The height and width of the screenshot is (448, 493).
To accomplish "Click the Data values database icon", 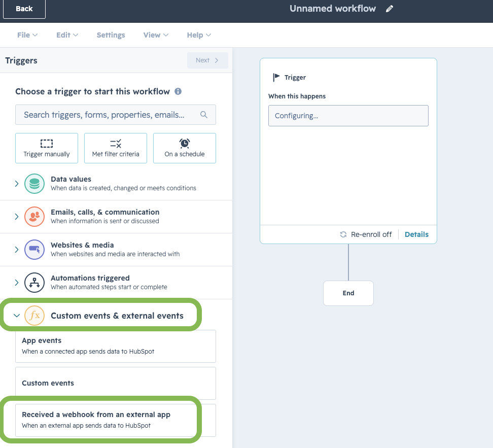I will pos(34,184).
